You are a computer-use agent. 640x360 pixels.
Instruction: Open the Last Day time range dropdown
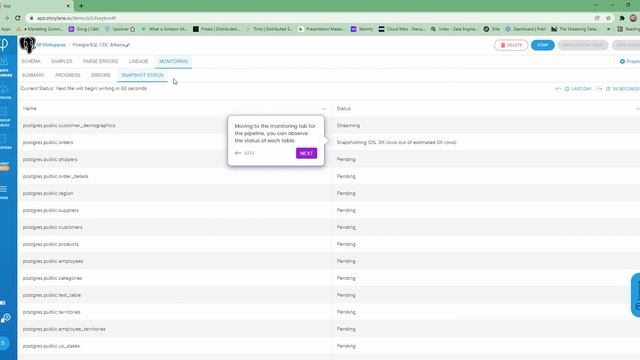click(578, 89)
